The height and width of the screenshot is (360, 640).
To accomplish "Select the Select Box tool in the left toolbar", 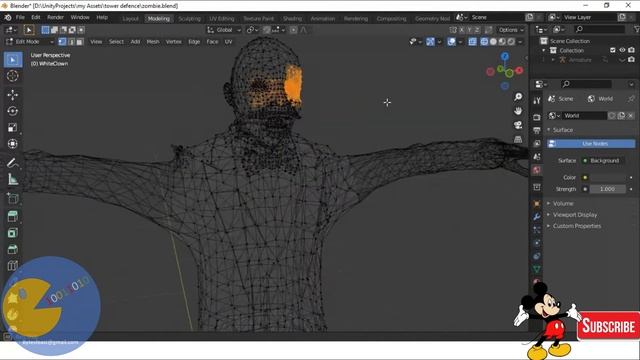I will pyautogui.click(x=13, y=60).
